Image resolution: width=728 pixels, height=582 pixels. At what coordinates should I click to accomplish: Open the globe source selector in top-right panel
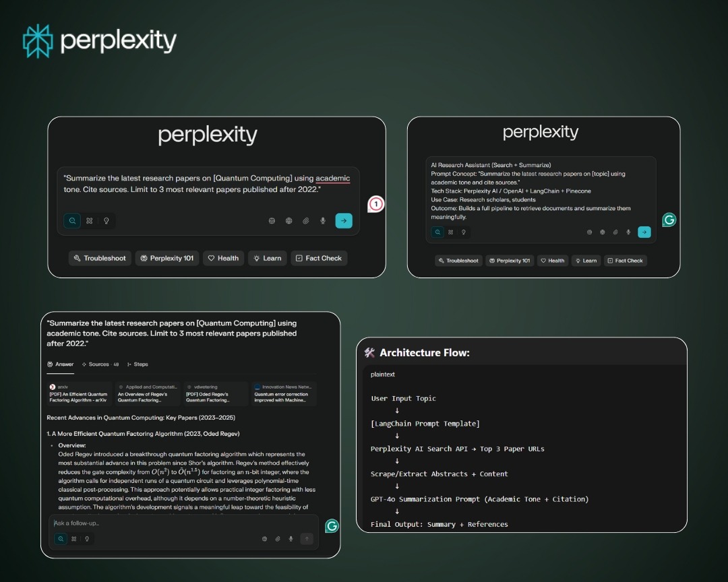click(x=603, y=232)
